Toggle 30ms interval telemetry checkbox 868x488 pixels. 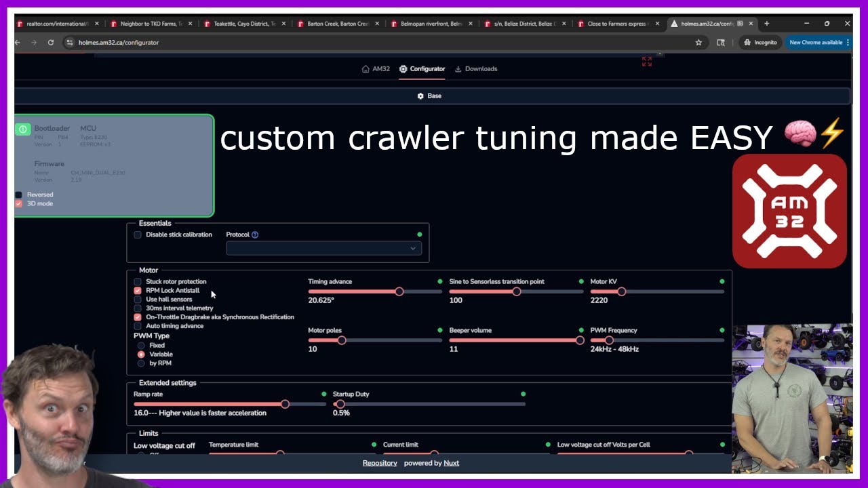point(138,308)
